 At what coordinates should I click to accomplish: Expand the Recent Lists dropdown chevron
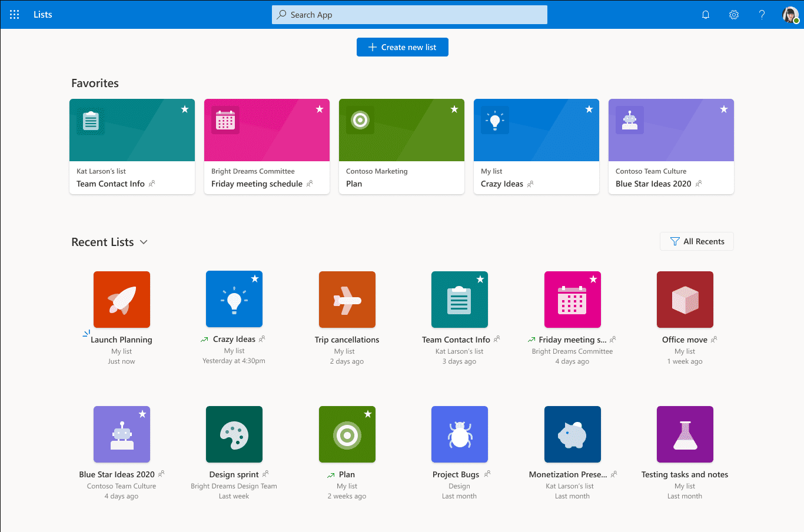tap(144, 242)
